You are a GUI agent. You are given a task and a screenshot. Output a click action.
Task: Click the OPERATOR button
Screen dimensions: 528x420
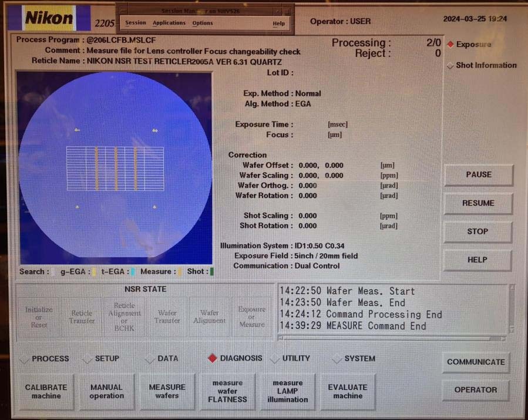[476, 390]
